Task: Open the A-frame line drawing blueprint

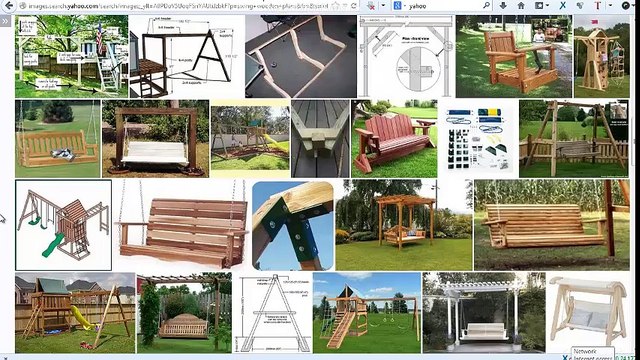Action: coord(272,313)
